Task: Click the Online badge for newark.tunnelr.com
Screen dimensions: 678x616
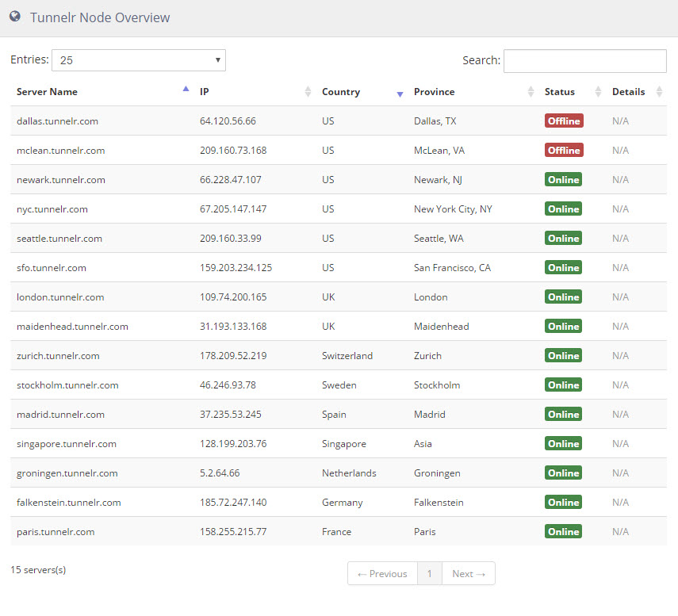Action: click(x=563, y=180)
